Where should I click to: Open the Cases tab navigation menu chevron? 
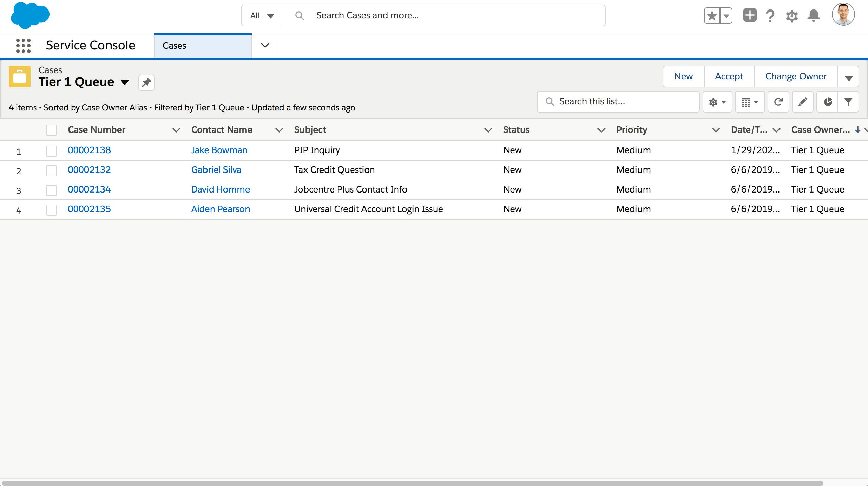point(265,45)
